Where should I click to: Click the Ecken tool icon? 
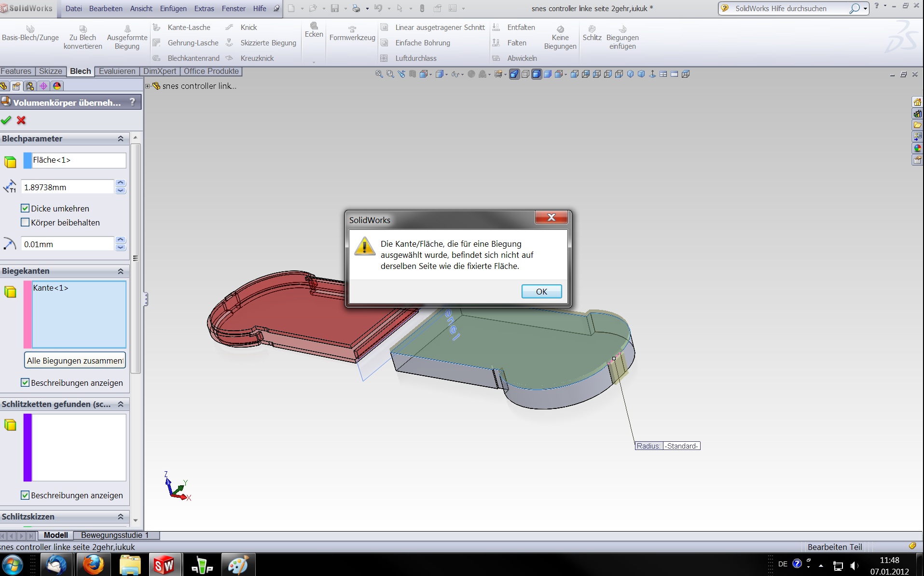[x=314, y=26]
